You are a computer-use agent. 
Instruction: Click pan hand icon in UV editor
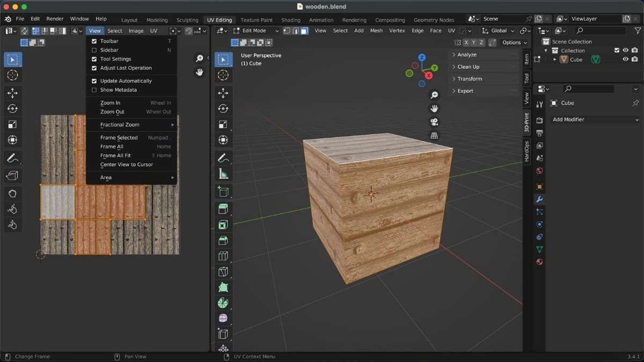point(200,72)
